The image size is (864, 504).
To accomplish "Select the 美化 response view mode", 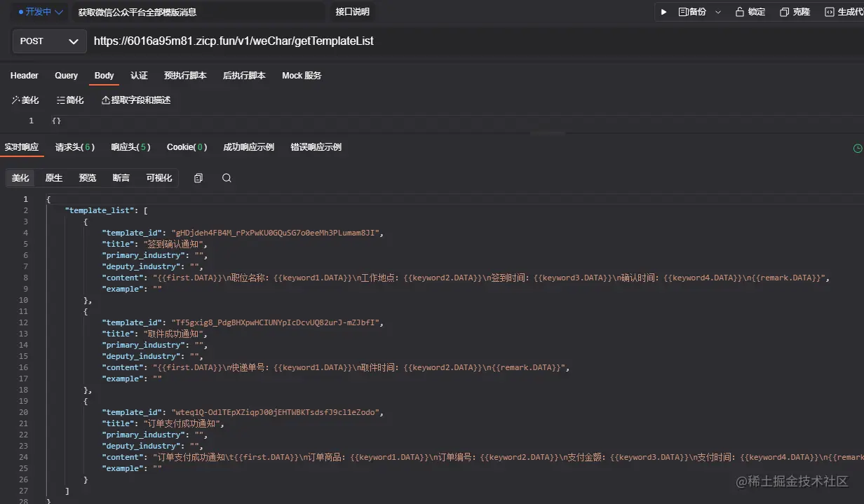I will point(20,178).
